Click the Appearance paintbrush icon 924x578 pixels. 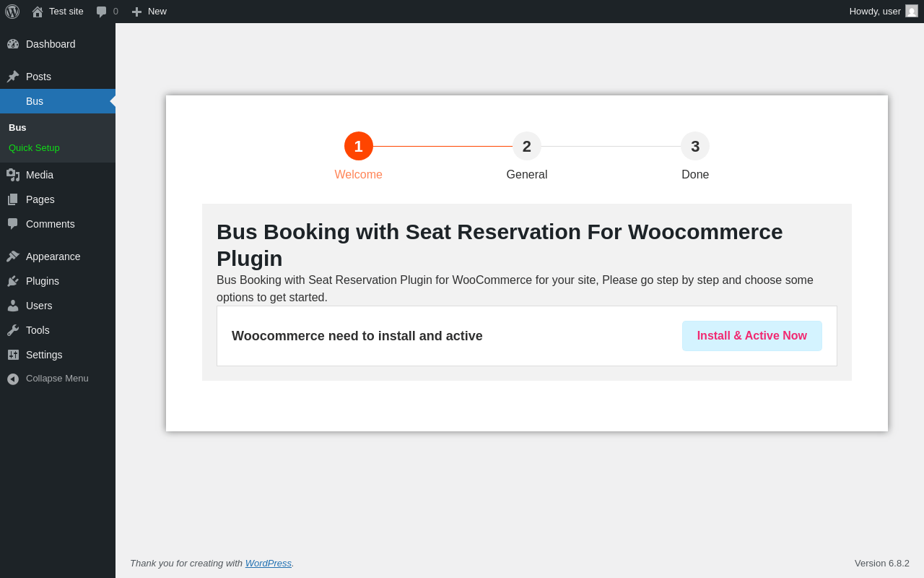(x=13, y=256)
